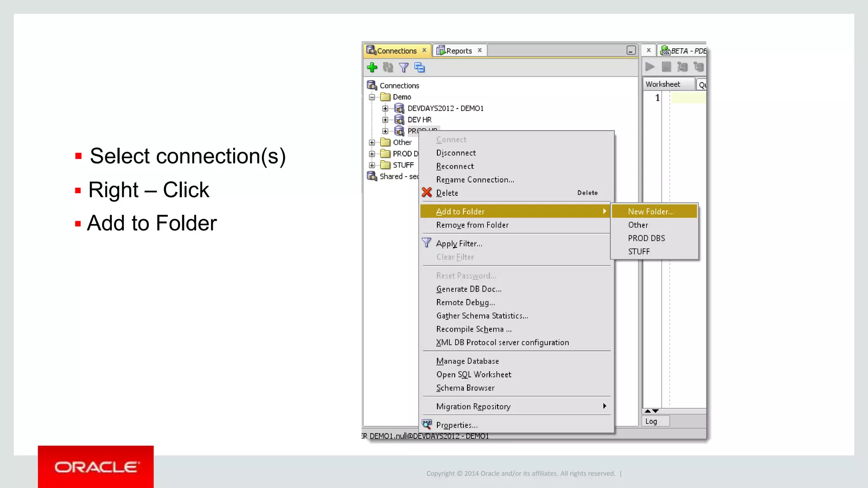Viewport: 868px width, 488px height.
Task: Choose XML DB Protocol server configuration
Action: point(516,342)
